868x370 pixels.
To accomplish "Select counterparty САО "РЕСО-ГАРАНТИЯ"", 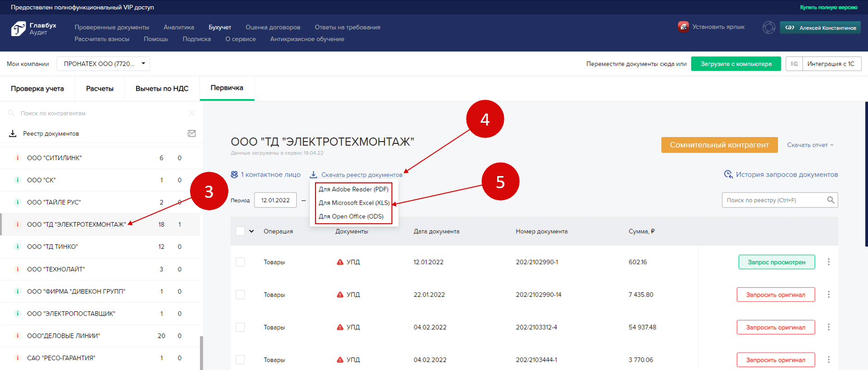I will click(100, 357).
